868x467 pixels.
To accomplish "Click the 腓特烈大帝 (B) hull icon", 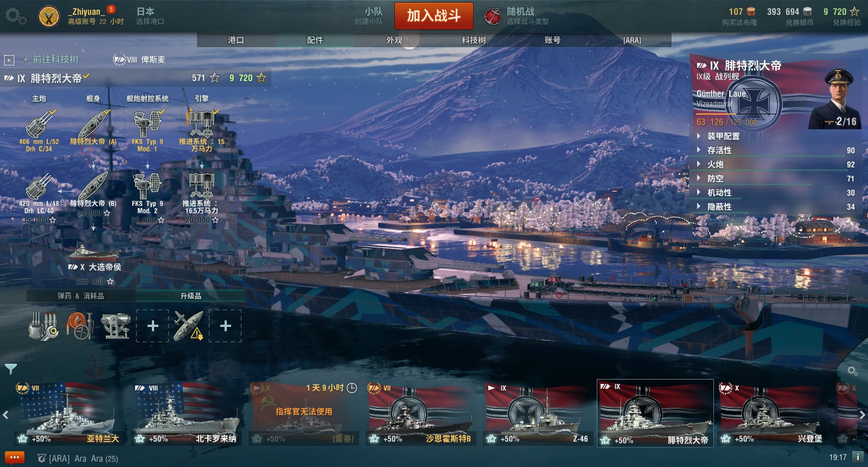I will [93, 186].
